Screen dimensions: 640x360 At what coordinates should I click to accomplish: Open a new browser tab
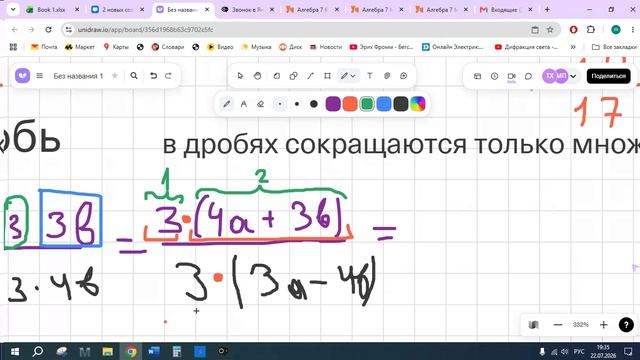click(547, 9)
